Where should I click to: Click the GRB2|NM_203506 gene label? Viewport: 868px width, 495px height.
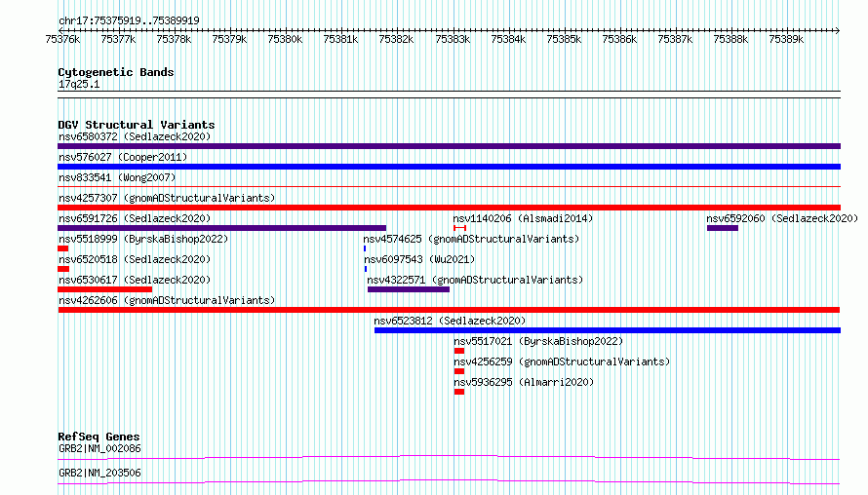click(99, 473)
